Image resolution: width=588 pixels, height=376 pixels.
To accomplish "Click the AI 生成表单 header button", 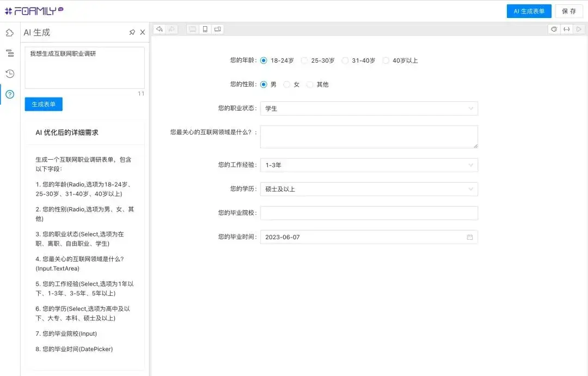I will 529,11.
